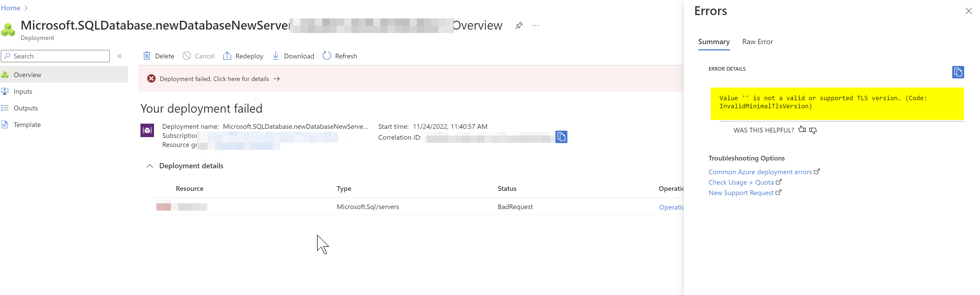Click the Deployment name value text

[296, 127]
